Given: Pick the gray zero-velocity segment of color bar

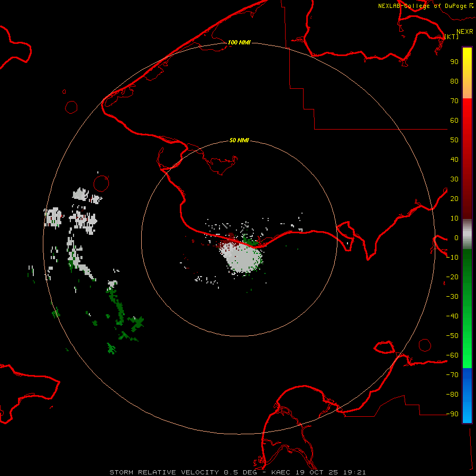Looking at the screenshot, I should (x=467, y=234).
